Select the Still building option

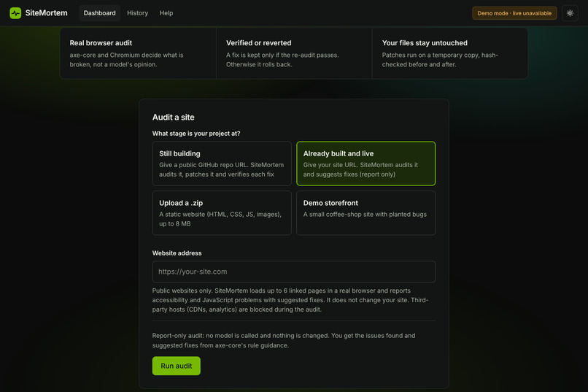[222, 164]
